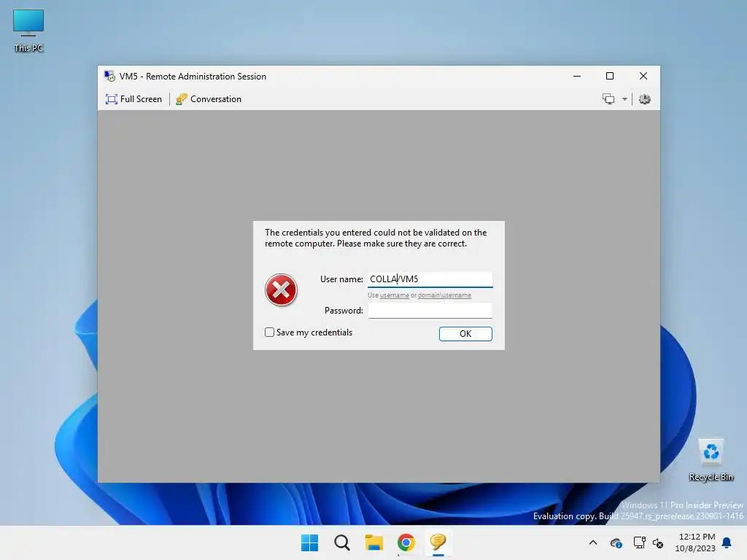Image resolution: width=747 pixels, height=560 pixels.
Task: Select This PC desktop icon
Action: pyautogui.click(x=28, y=31)
